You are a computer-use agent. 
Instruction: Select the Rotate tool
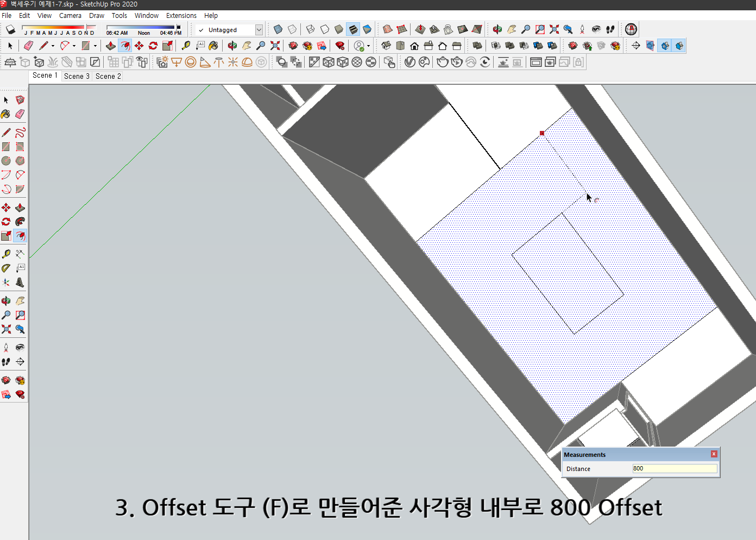[152, 46]
